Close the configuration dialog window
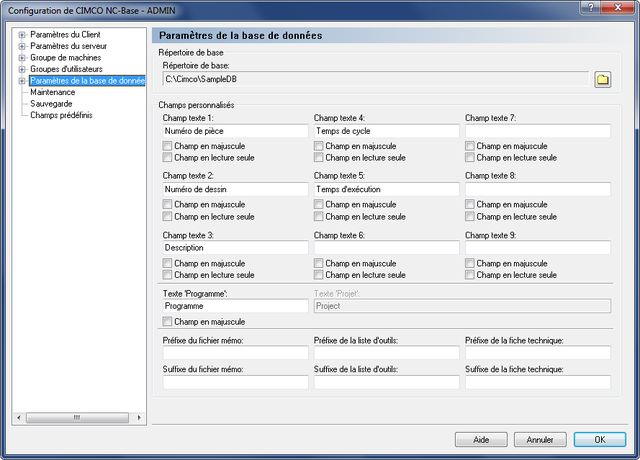The image size is (640, 460). (618, 7)
